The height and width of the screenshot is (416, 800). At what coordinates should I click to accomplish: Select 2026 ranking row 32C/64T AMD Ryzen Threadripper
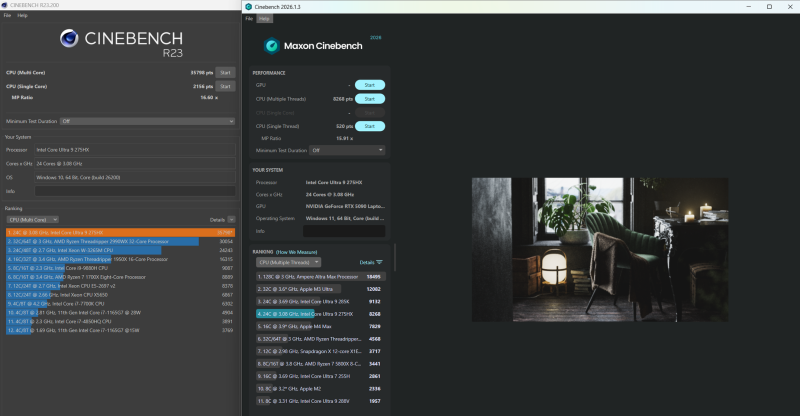tap(320, 339)
